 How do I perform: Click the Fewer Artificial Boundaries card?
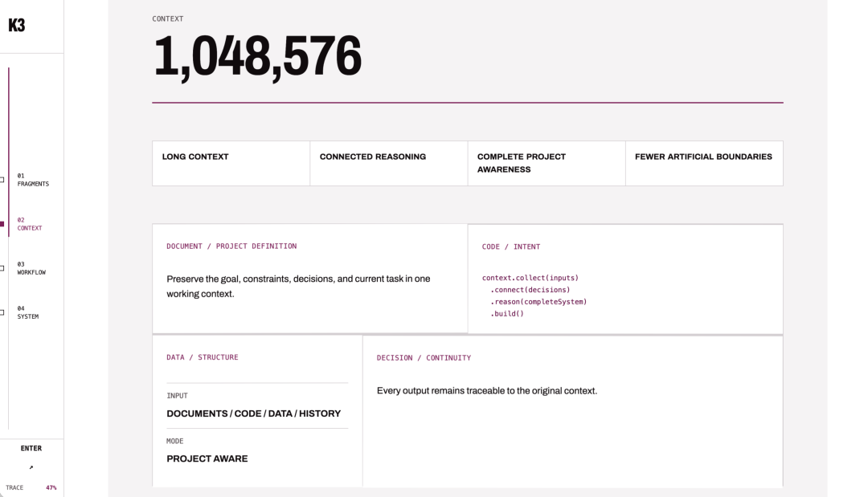(704, 164)
